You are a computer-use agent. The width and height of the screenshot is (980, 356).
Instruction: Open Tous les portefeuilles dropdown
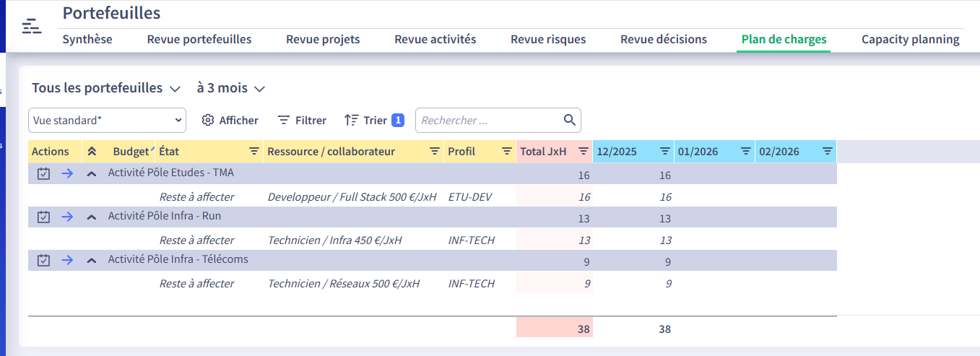pos(106,88)
